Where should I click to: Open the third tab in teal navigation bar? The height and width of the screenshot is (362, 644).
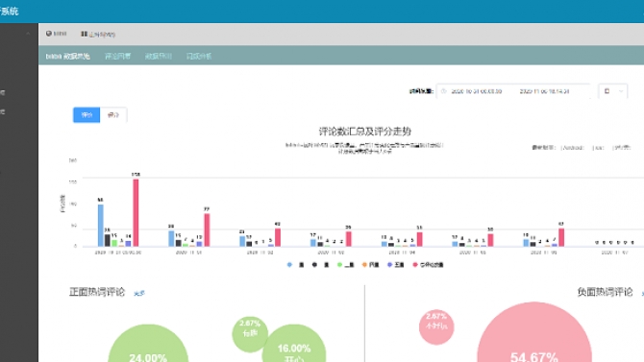[159, 57]
